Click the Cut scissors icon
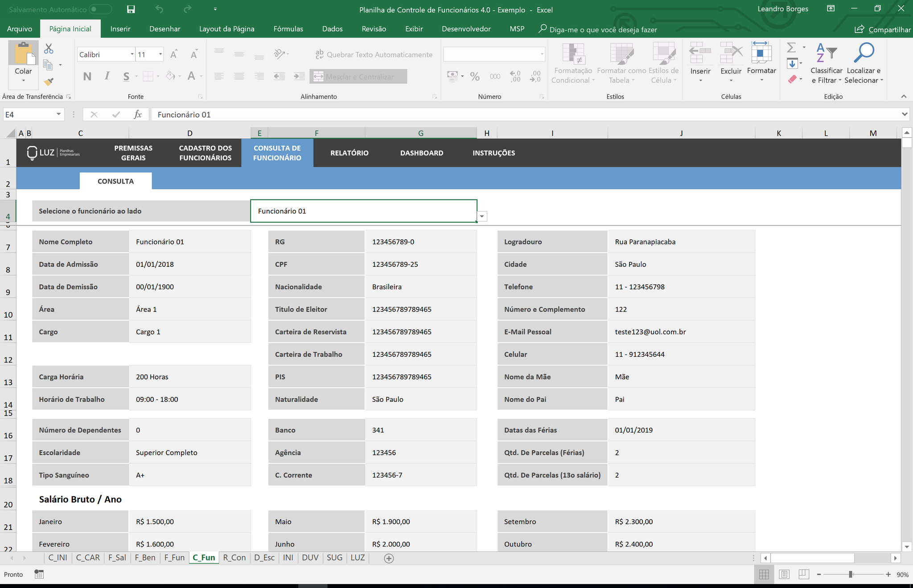The image size is (913, 588). (49, 49)
